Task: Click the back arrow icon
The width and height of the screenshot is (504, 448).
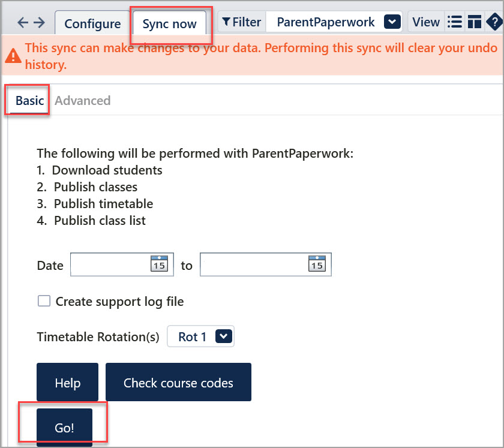Action: 23,23
